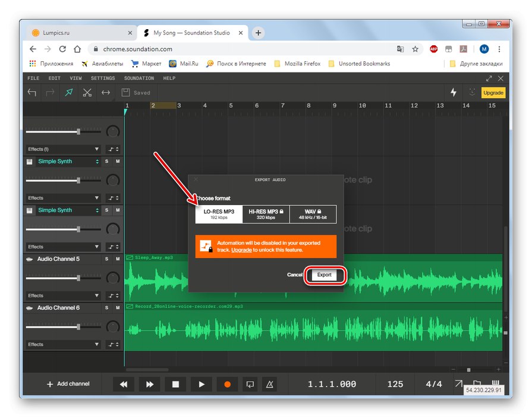The width and height of the screenshot is (532, 418).
Task: Open the Effects (1) dropdown
Action: coord(63,149)
